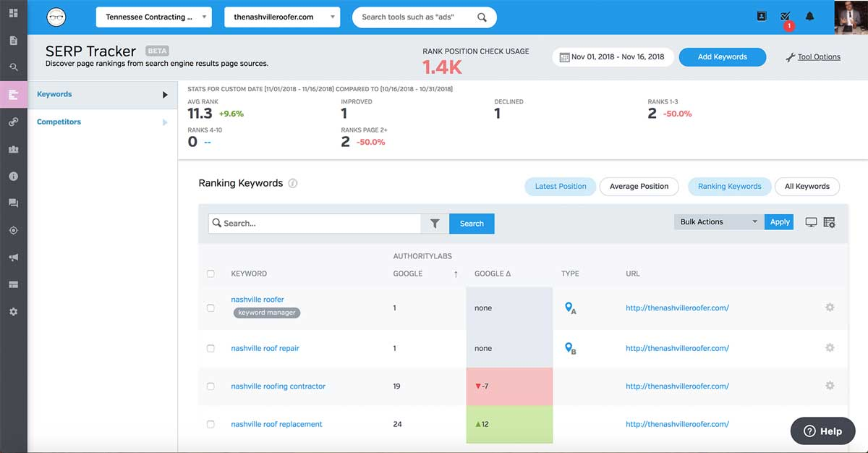Open the chat tool in left sidebar
This screenshot has height=453, width=868.
[x=12, y=203]
